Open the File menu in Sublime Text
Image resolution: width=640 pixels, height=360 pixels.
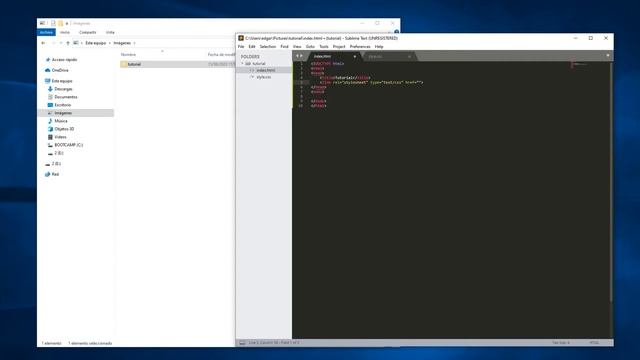(241, 47)
